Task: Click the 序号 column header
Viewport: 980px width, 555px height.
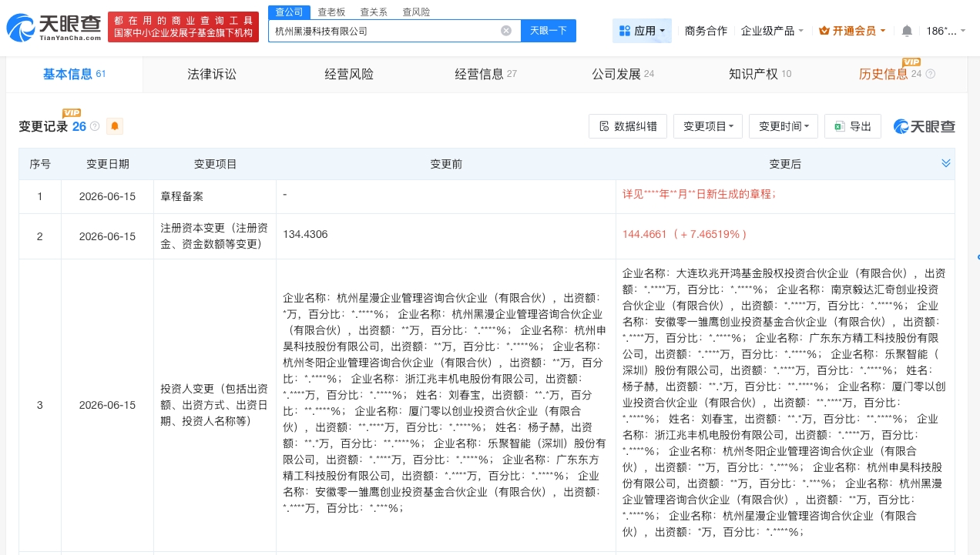Action: [40, 164]
